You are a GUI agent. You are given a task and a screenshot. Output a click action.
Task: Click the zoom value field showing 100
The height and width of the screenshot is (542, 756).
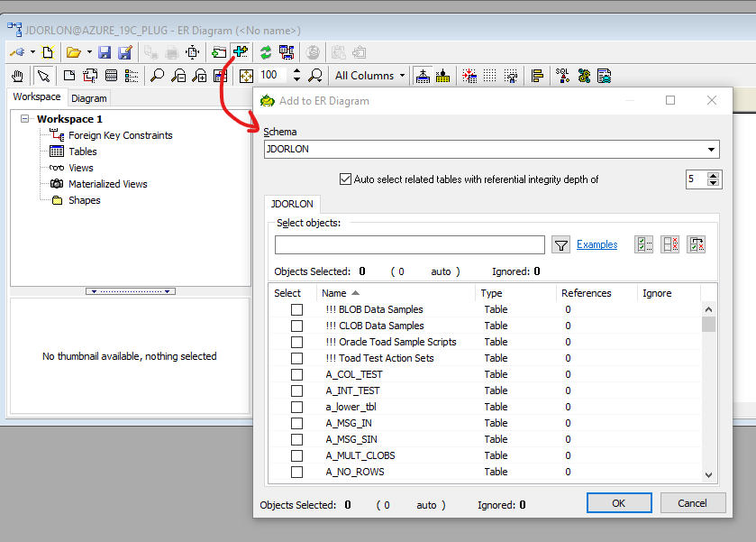pyautogui.click(x=273, y=75)
